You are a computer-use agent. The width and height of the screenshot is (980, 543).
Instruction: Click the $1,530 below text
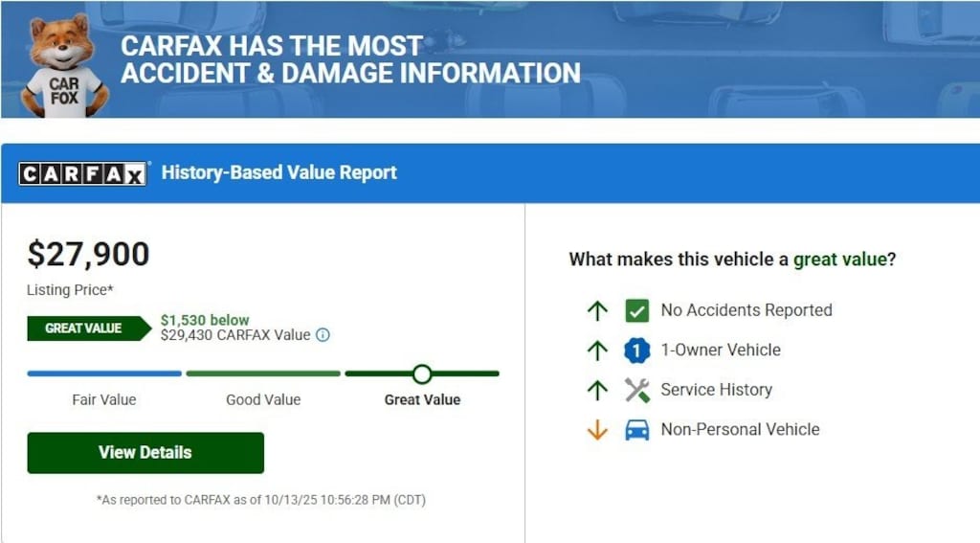205,320
